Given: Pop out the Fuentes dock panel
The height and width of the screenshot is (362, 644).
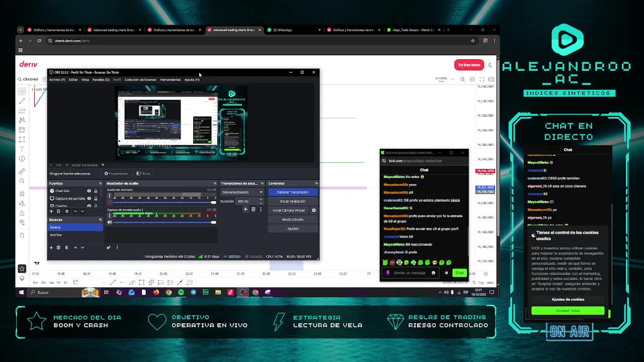Looking at the screenshot, I should tap(101, 184).
